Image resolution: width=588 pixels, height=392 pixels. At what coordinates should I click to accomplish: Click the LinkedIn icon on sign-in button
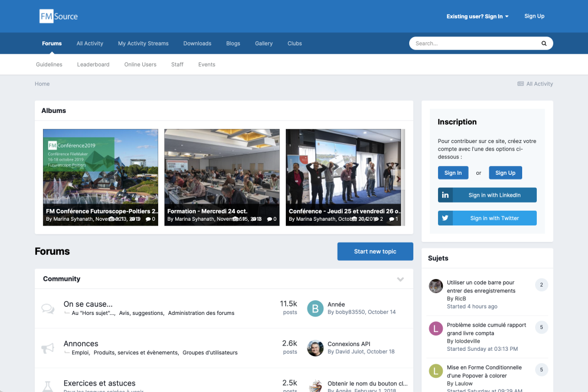coord(446,195)
